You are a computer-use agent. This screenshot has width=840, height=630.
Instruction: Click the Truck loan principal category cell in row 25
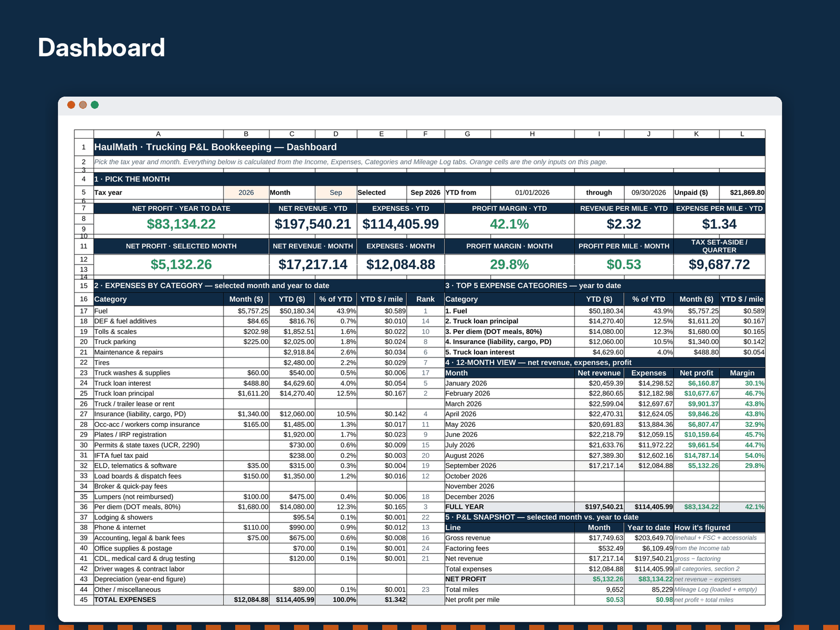click(x=159, y=393)
